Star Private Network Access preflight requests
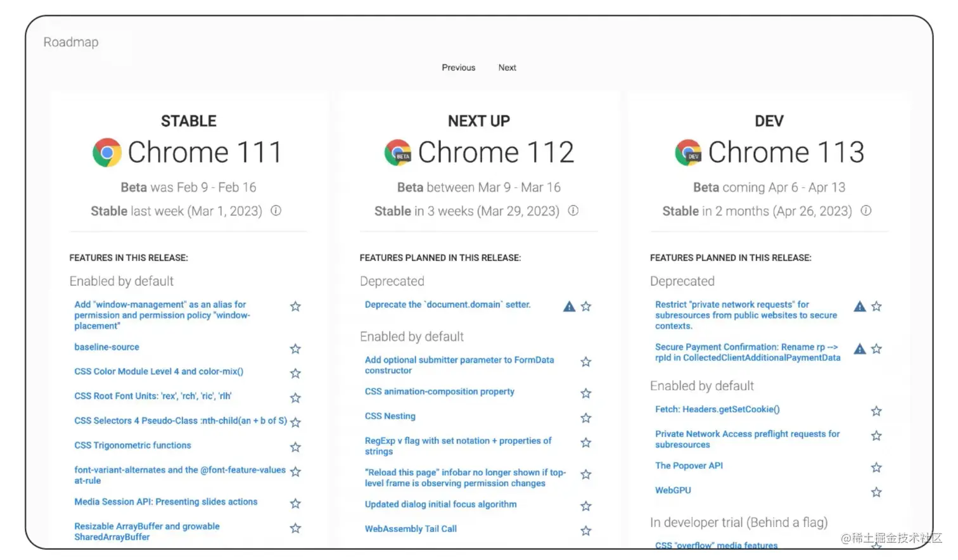 tap(876, 436)
